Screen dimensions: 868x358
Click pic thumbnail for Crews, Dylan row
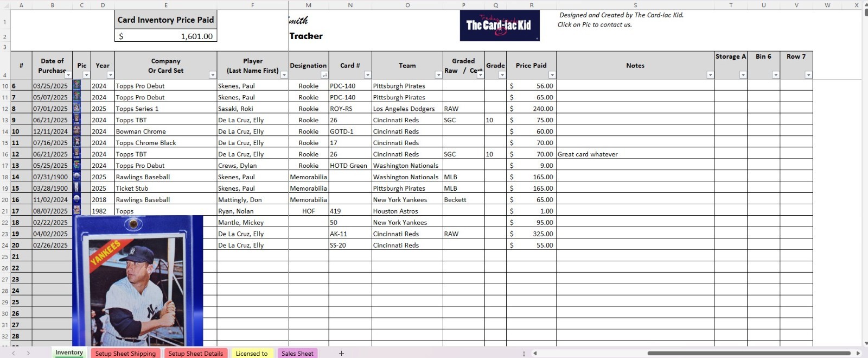(x=76, y=165)
